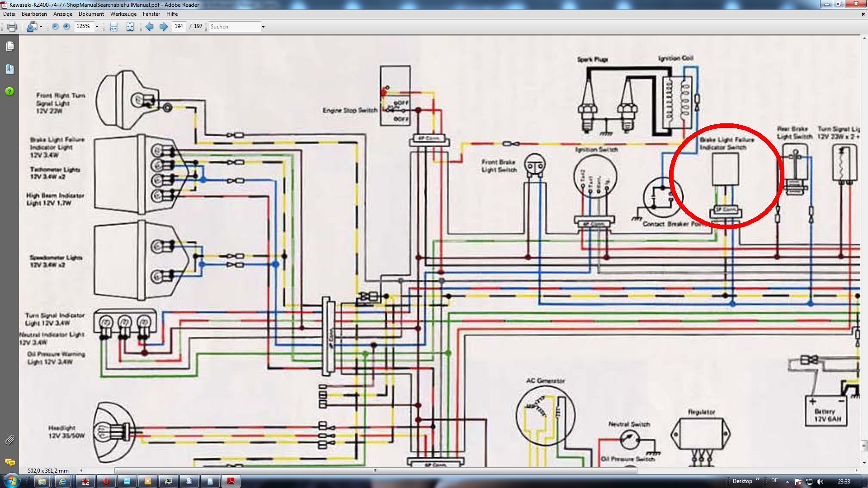Click the zoom in plus icon
The width and height of the screenshot is (868, 488).
pyautogui.click(x=66, y=27)
